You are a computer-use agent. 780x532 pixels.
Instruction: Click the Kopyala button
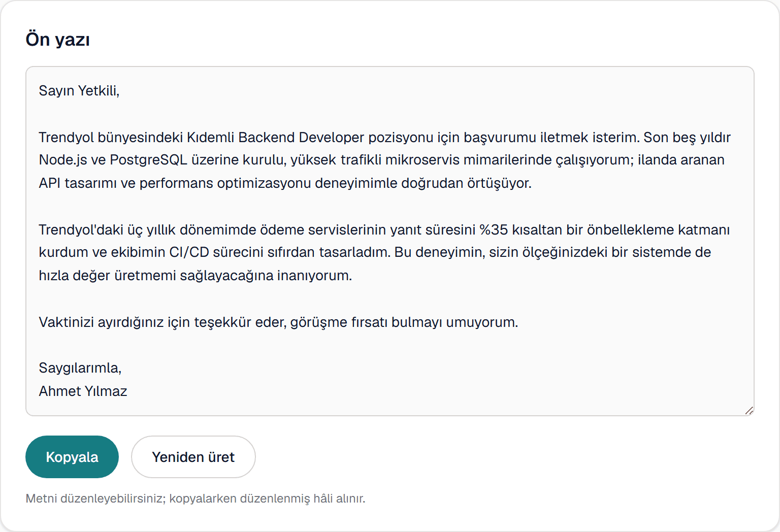tap(72, 457)
